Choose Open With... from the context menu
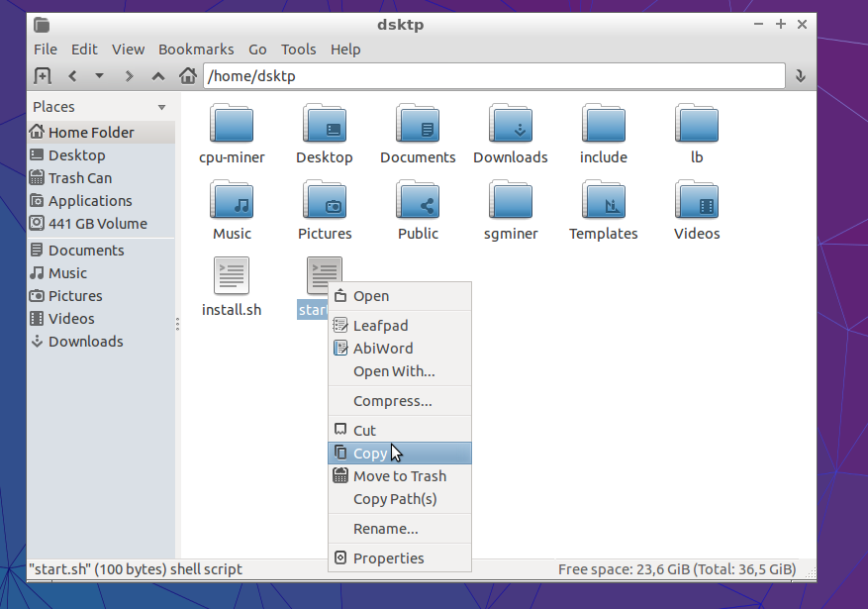The image size is (868, 609). click(394, 371)
